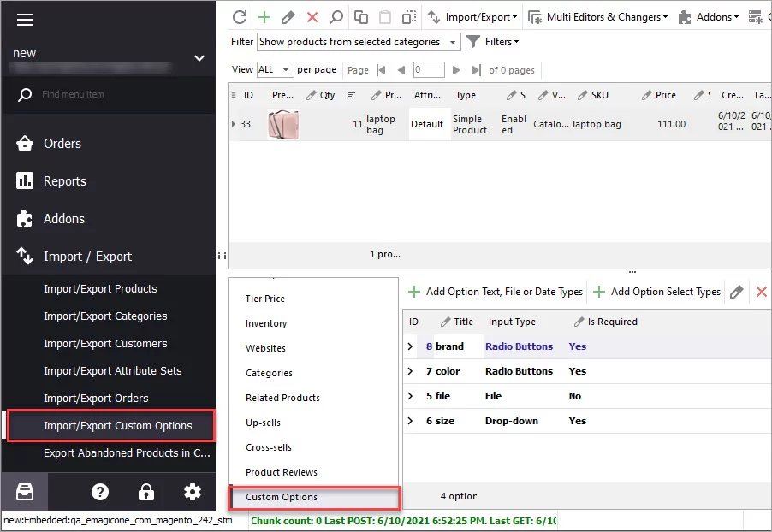Open the category filter combo box
Screen dimensions: 772x532
point(359,42)
